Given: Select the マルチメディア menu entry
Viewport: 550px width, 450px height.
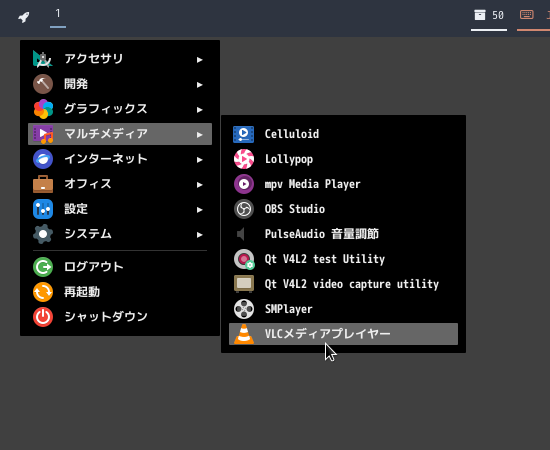Looking at the screenshot, I should point(120,134).
